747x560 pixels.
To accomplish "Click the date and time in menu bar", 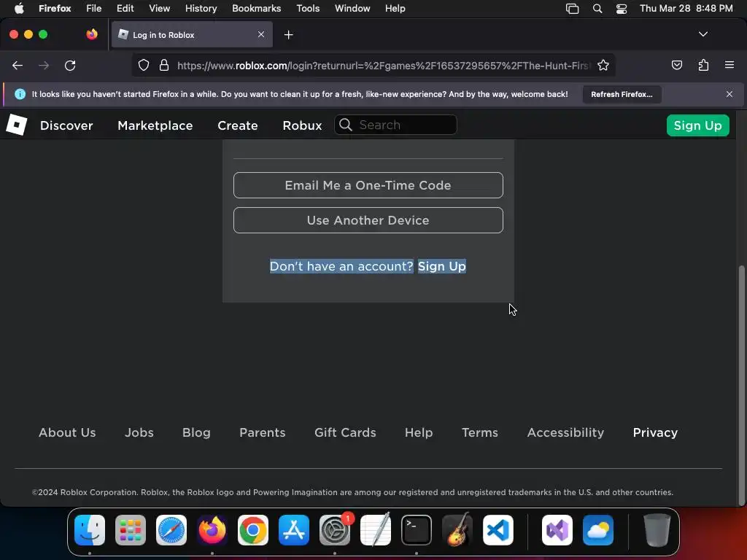I will pos(686,9).
